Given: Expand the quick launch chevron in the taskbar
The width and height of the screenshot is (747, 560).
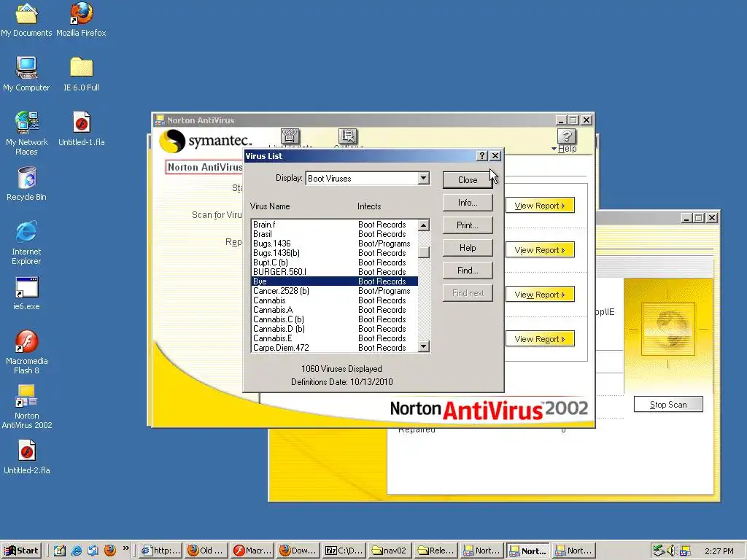Looking at the screenshot, I should click(125, 548).
